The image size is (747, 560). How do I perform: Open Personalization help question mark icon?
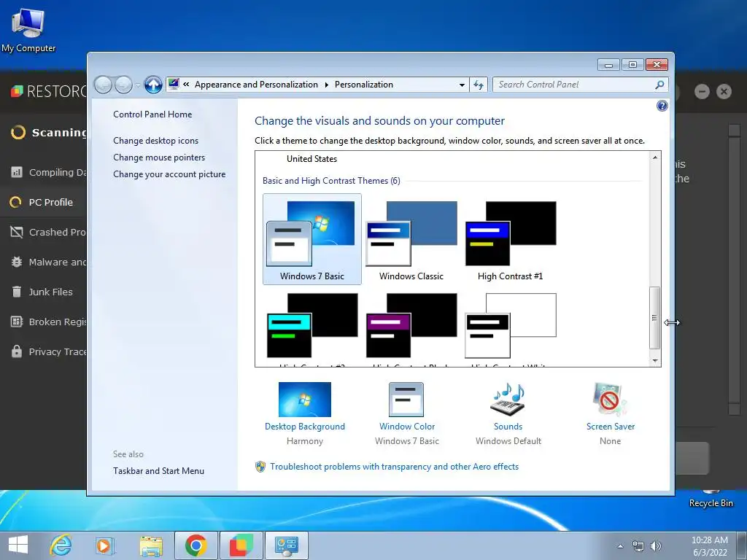(x=662, y=106)
